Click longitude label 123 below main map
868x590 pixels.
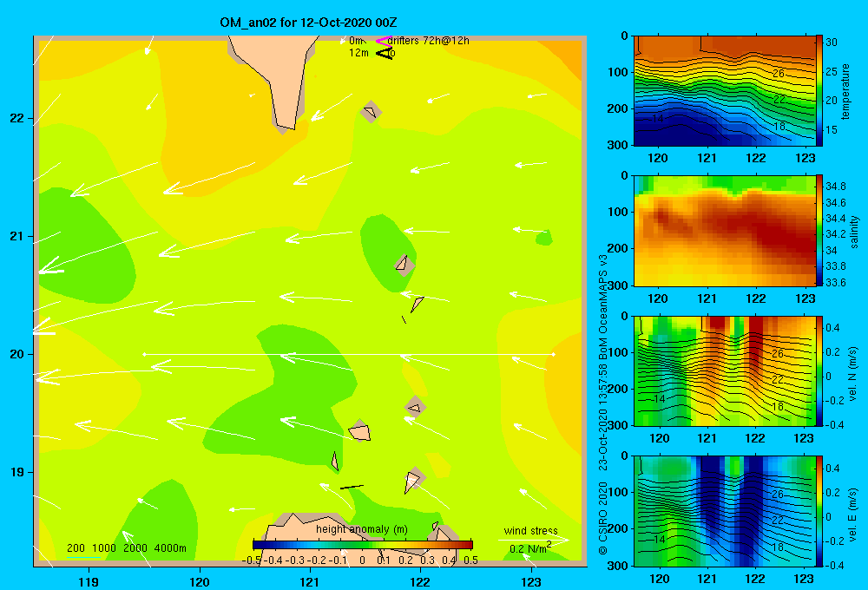point(531,581)
